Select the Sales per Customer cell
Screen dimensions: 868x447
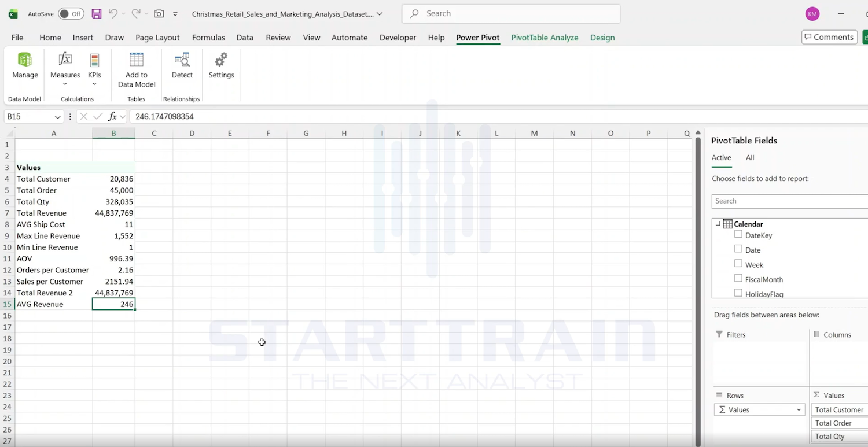pos(53,282)
